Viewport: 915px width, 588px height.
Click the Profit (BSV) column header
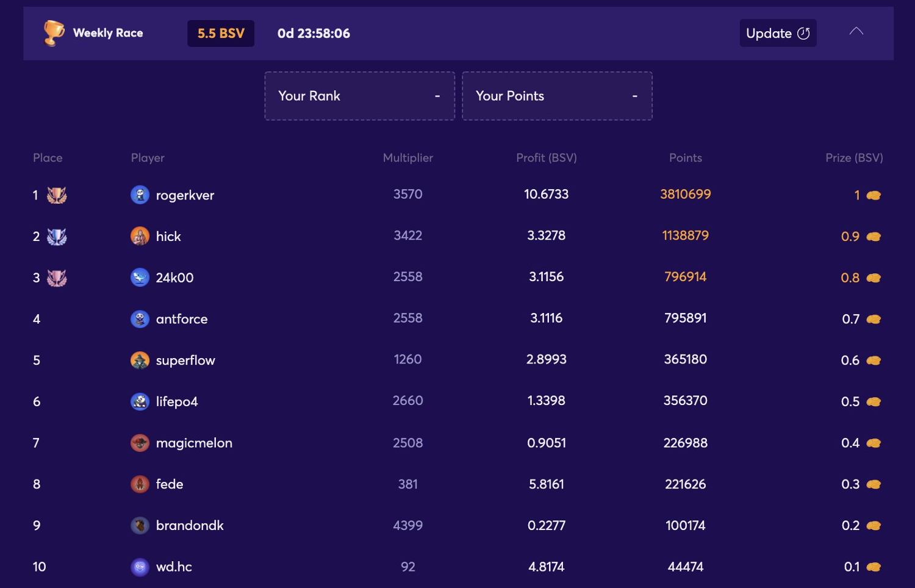click(546, 158)
